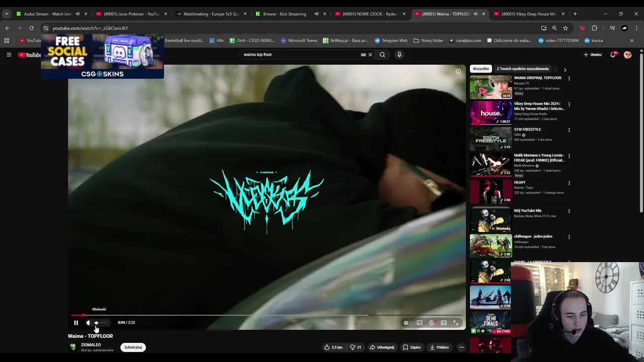Screen dimensions: 644x362
Task: Click the Utwórz create button
Action: 593,54
